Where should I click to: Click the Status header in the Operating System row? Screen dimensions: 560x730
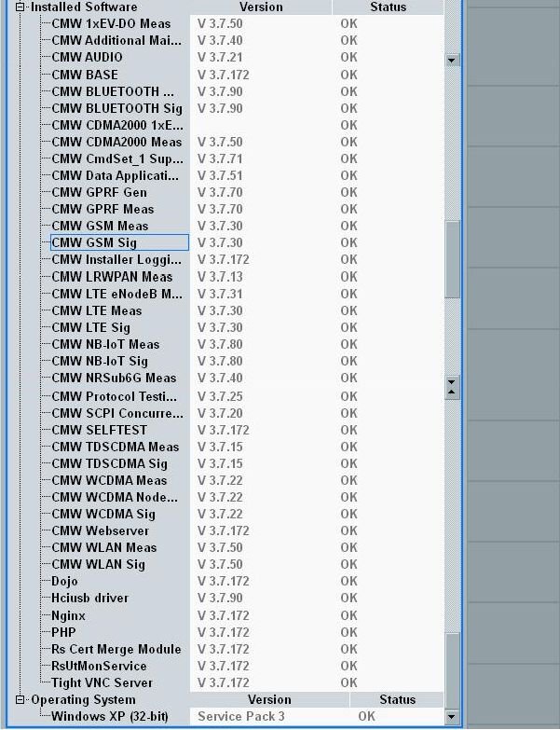[x=397, y=700]
